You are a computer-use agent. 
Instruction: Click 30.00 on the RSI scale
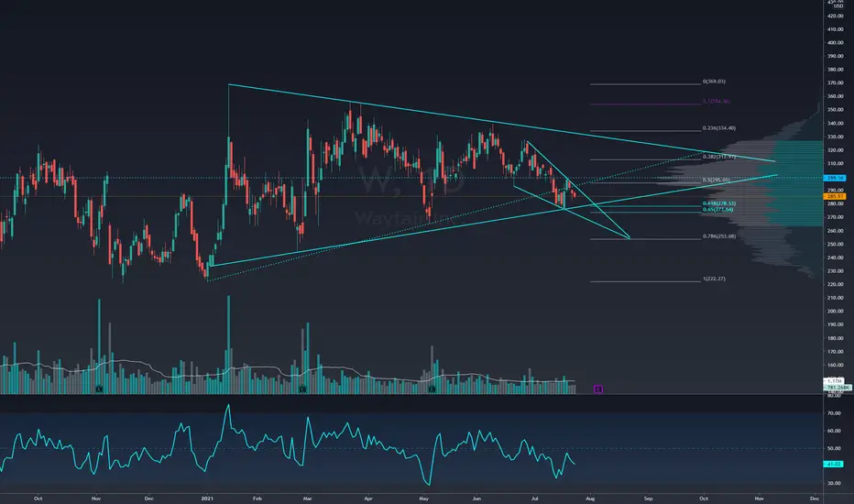tap(834, 483)
